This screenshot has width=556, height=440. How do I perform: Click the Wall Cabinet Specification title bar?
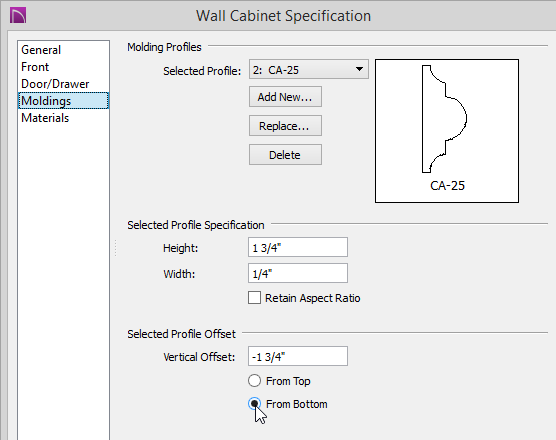[283, 16]
